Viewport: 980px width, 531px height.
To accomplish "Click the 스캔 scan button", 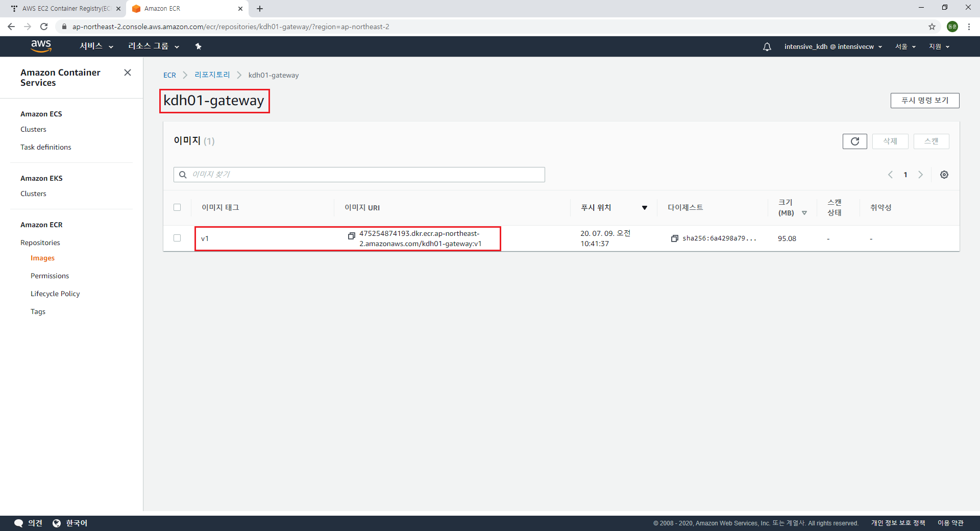I will (x=932, y=141).
